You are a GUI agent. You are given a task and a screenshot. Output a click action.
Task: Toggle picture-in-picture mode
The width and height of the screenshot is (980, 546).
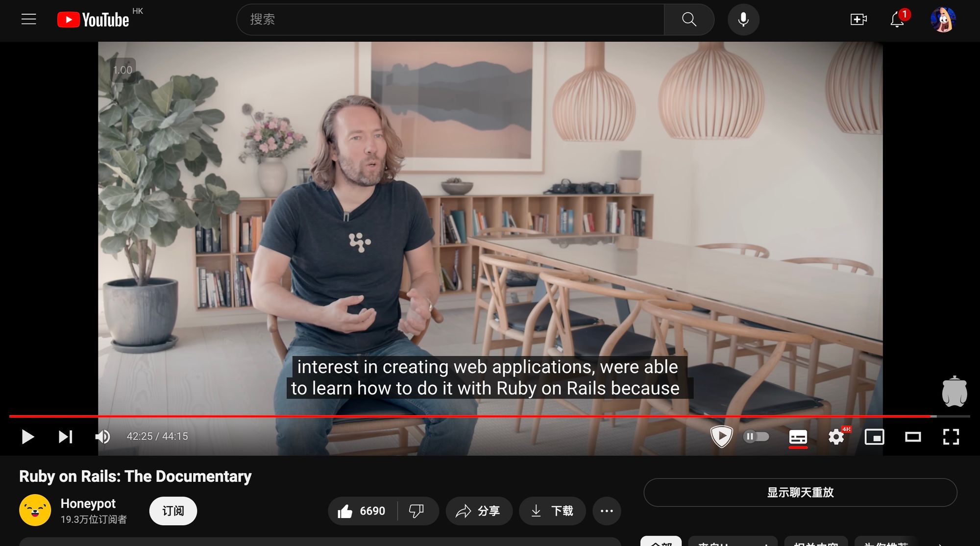[x=875, y=436]
